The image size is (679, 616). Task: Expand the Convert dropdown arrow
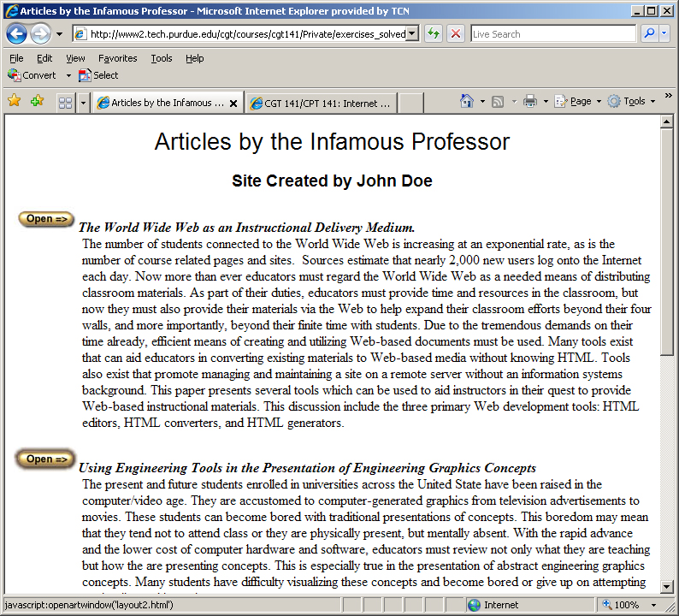68,75
